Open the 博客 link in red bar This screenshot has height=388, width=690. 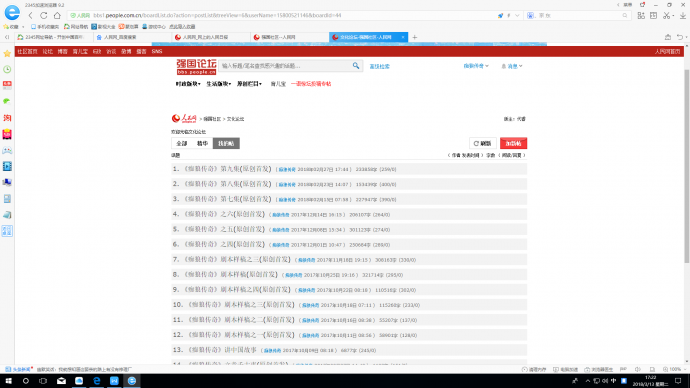pyautogui.click(x=62, y=51)
